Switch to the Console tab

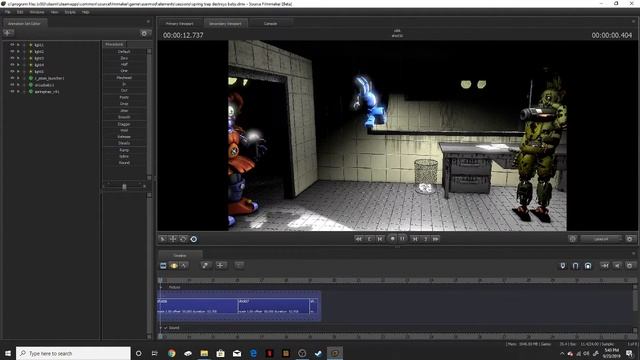coord(270,24)
